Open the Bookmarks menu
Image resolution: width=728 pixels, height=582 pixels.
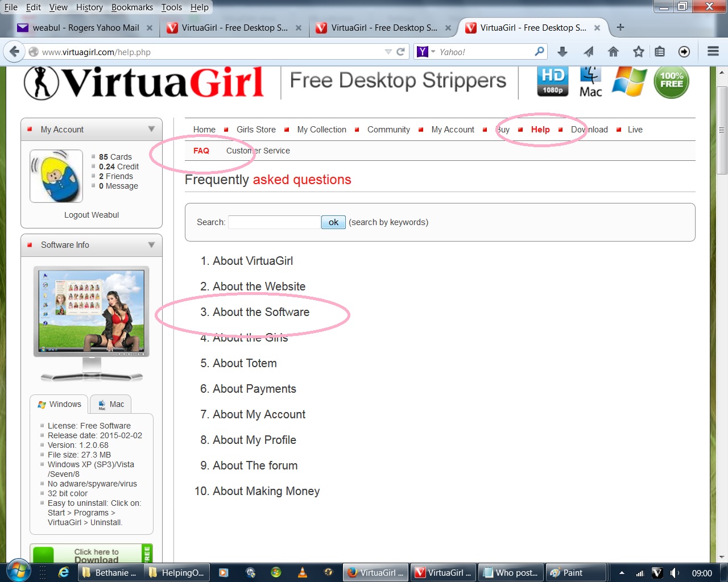coord(132,7)
